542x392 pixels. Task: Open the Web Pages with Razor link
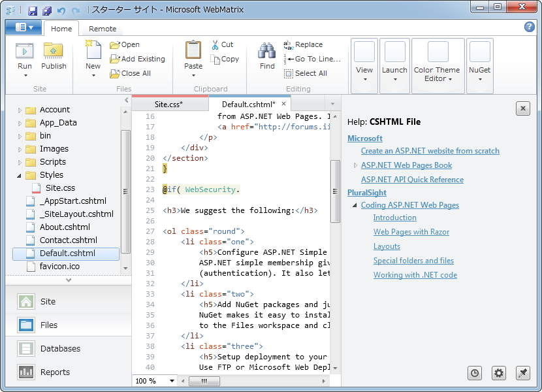coord(411,232)
